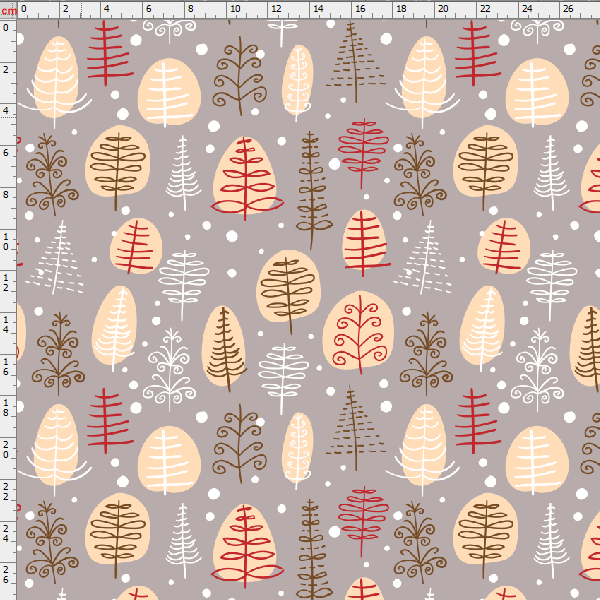Click the 4 mark on horizontal ruler
600x600 pixels.
click(x=107, y=9)
